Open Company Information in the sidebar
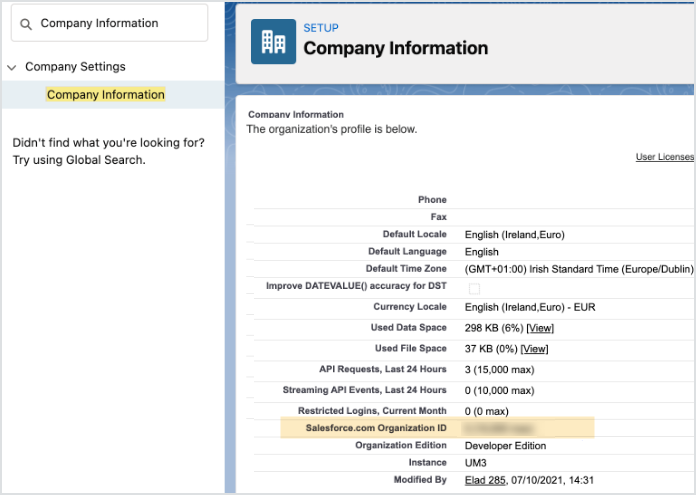 click(x=106, y=95)
